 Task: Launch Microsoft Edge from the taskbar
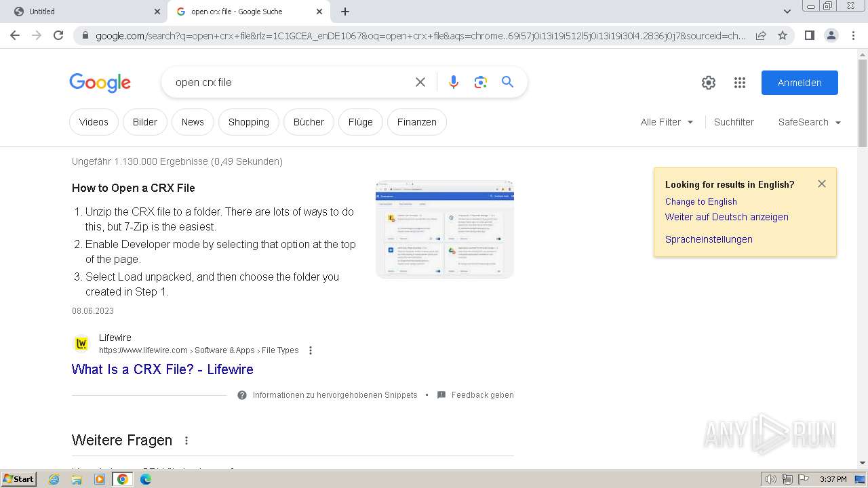click(x=146, y=479)
